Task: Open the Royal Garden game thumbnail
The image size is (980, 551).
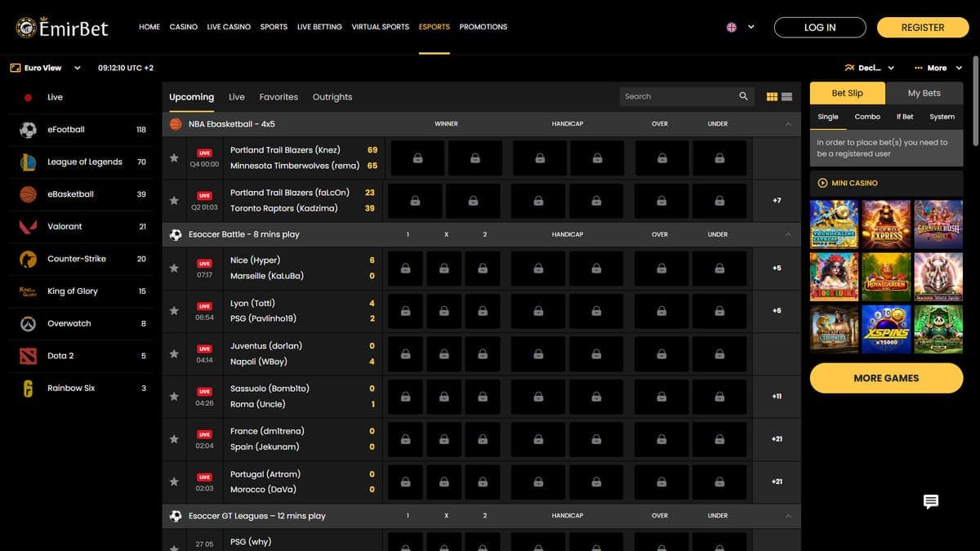Action: pos(886,277)
